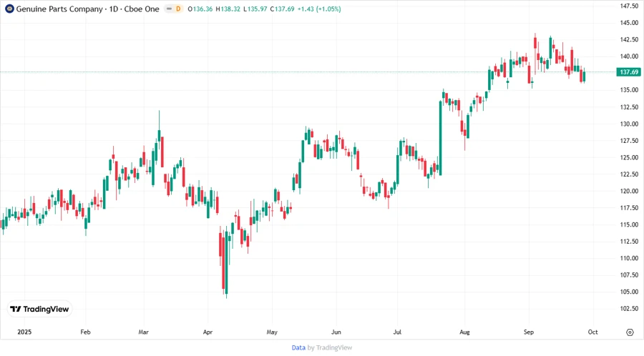Click the 140.00 price axis label
Screen dimensions: 644x356
click(x=629, y=56)
